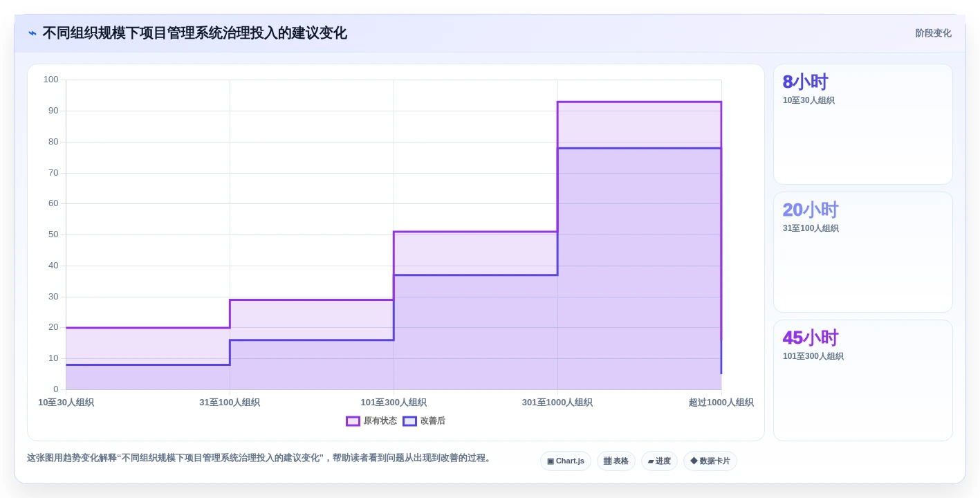Click the purple 原有状态 legend swatch
This screenshot has width=980, height=498.
[353, 421]
